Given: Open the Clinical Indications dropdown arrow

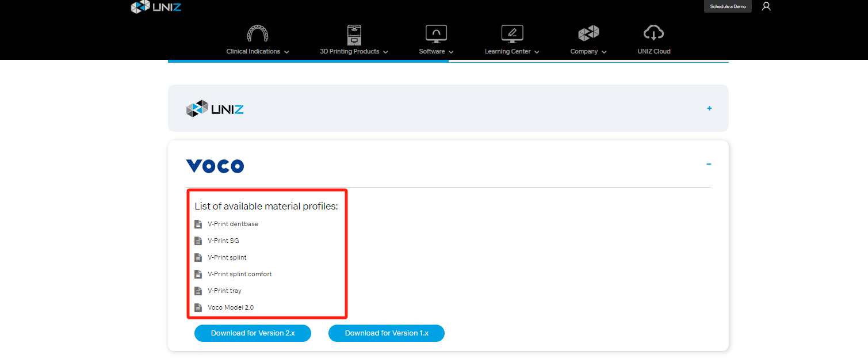Looking at the screenshot, I should click(286, 52).
